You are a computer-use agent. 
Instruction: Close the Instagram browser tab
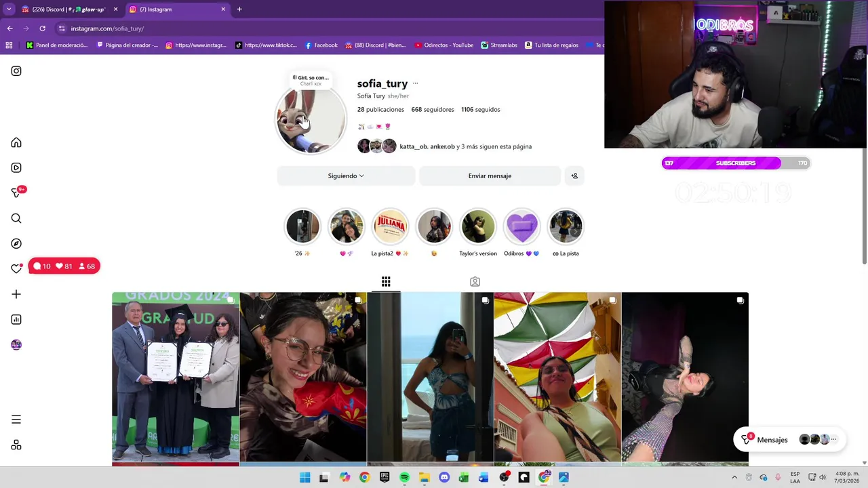pyautogui.click(x=223, y=9)
